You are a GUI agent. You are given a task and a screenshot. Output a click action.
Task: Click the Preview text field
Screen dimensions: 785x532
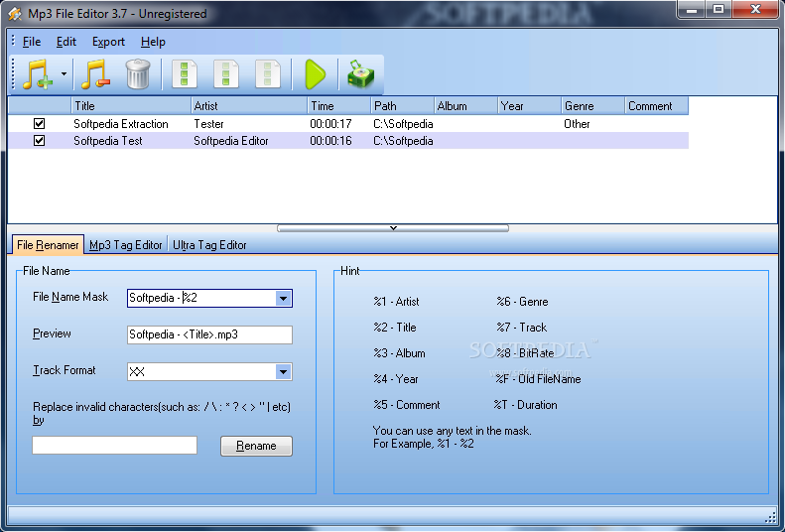(x=209, y=334)
